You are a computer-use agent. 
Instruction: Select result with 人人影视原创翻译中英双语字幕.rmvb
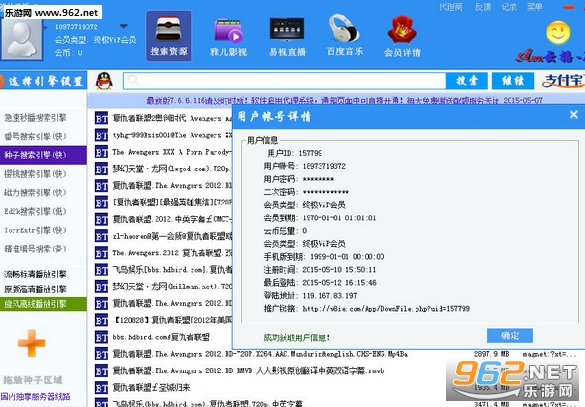pyautogui.click(x=248, y=371)
